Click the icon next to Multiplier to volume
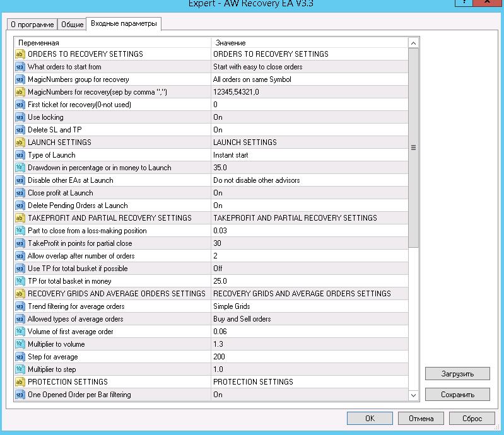 tap(20, 344)
